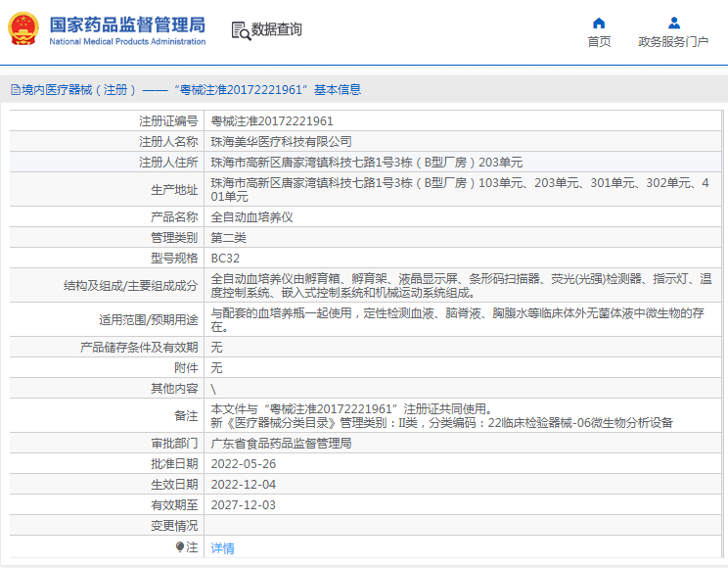Click the 有效期至 row label
Screen dimensions: 728x568
pos(174,504)
